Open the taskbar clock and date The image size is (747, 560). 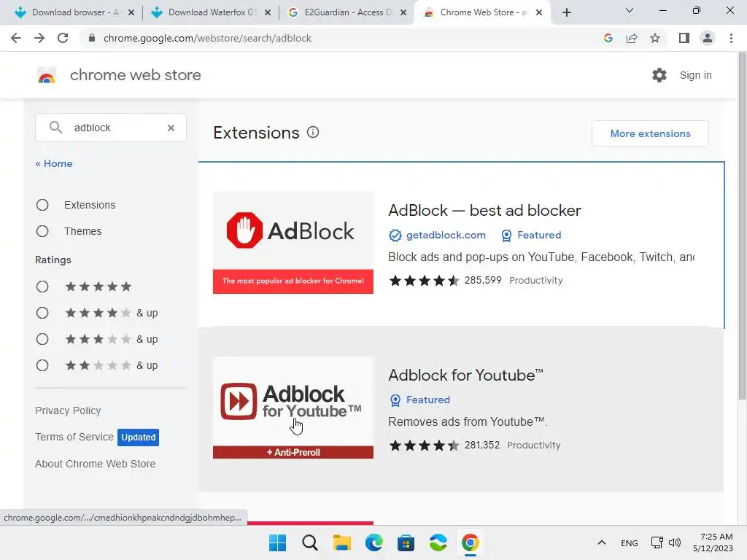coord(713,542)
